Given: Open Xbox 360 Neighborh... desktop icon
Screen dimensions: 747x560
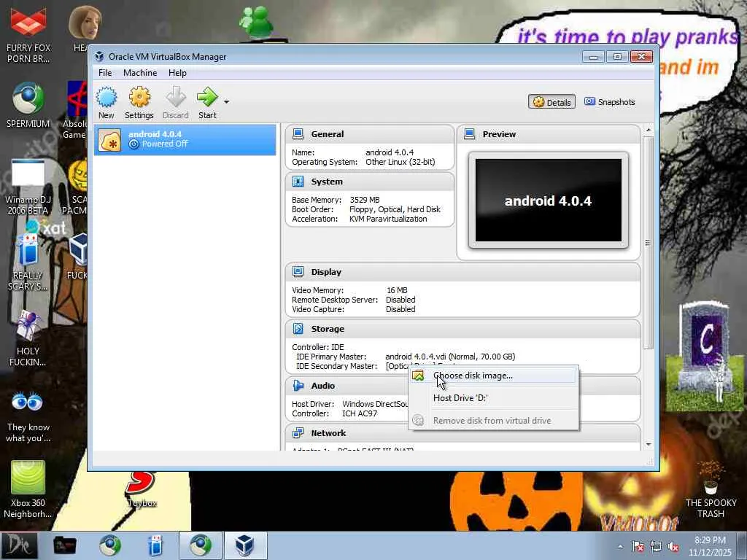Looking at the screenshot, I should (28, 489).
